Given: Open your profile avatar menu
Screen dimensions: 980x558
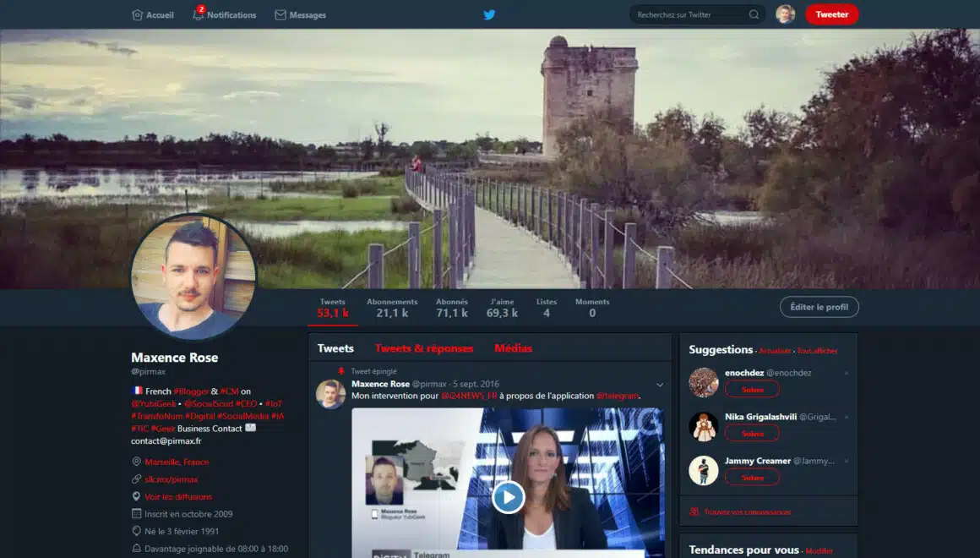Looking at the screenshot, I should pyautogui.click(x=785, y=14).
